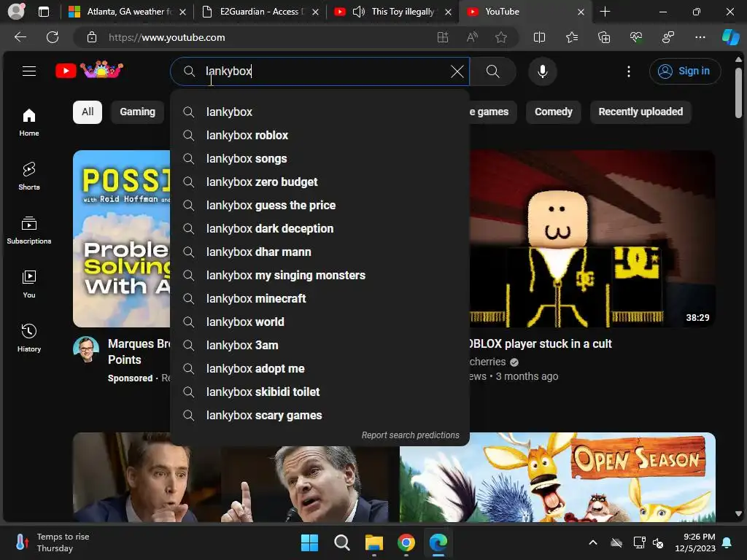Image resolution: width=747 pixels, height=560 pixels.
Task: Submit search with the magnifier button
Action: point(492,71)
